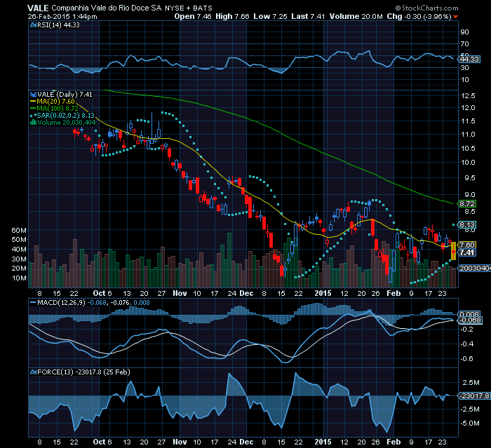Click the VALE ticker symbol in the header
The height and width of the screenshot is (448, 491).
38,8
